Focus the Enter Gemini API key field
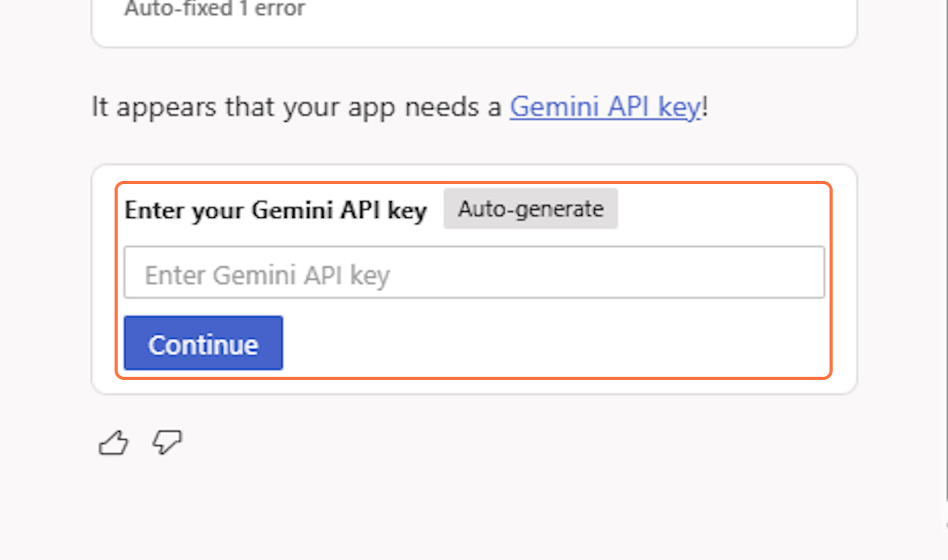 tap(474, 273)
